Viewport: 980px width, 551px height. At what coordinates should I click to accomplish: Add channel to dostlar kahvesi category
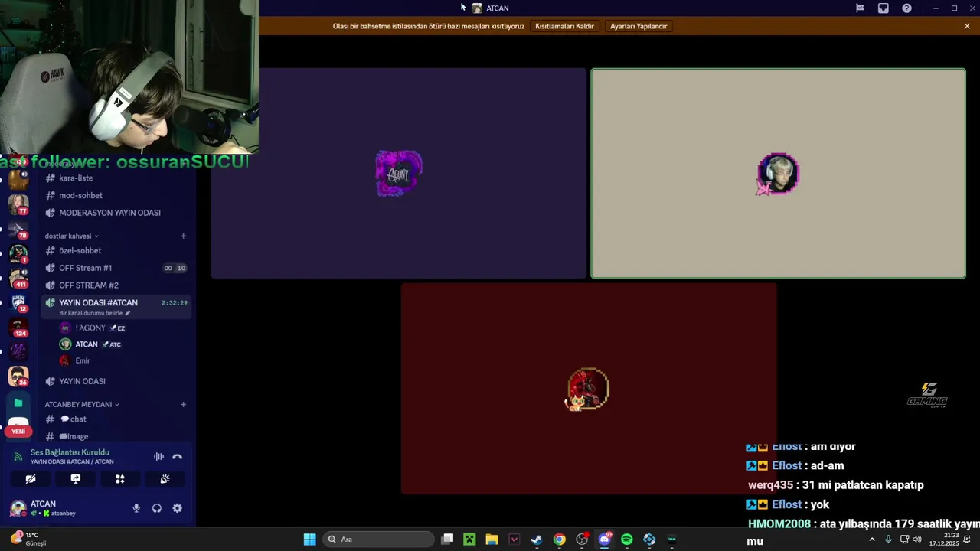point(183,236)
